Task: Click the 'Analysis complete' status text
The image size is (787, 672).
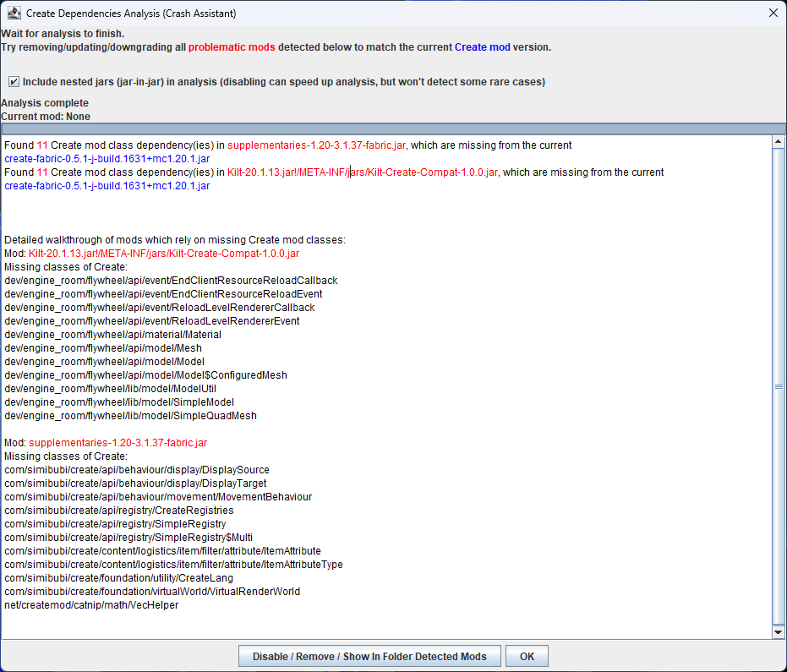Action: click(45, 103)
